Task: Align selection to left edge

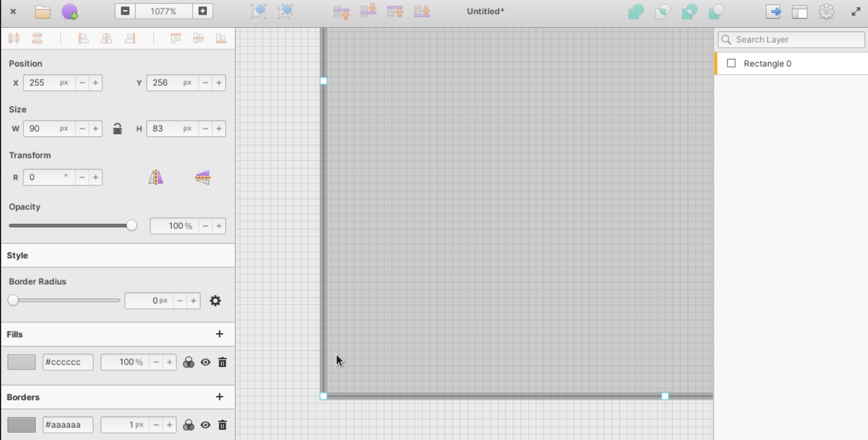Action: pos(84,39)
